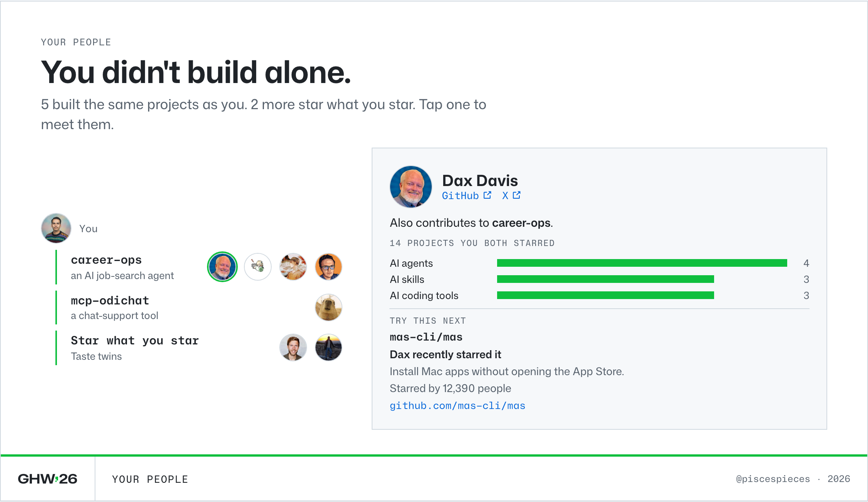Click the AI agents green bar
Image resolution: width=868 pixels, height=502 pixels.
(x=642, y=263)
